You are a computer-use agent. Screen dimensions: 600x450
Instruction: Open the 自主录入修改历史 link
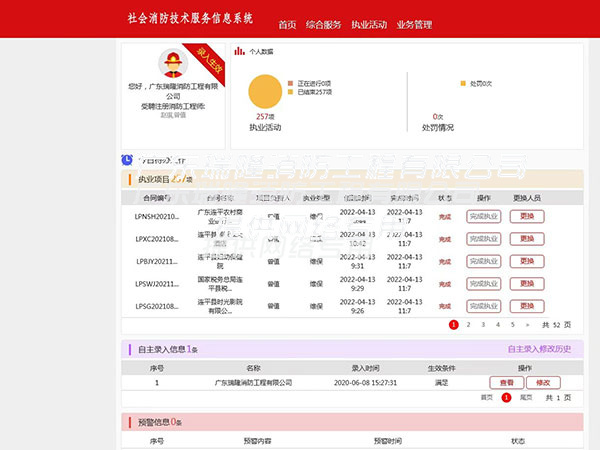coord(539,349)
